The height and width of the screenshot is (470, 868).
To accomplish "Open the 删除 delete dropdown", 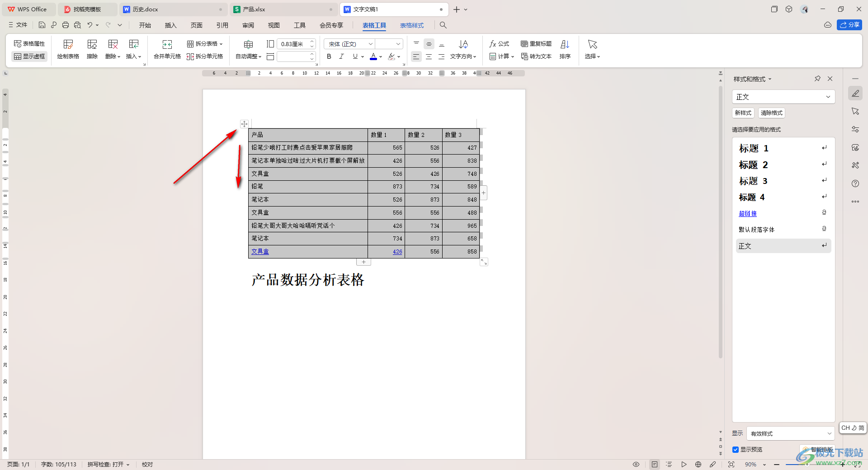I will [x=113, y=56].
